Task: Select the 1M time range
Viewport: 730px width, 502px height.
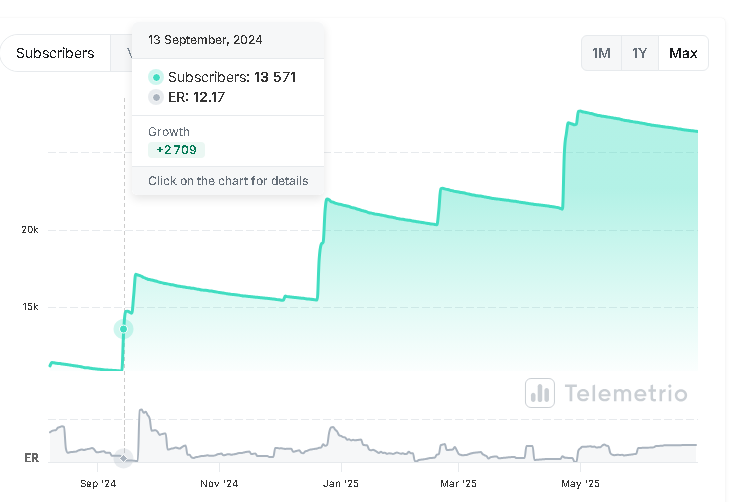Action: (x=601, y=53)
